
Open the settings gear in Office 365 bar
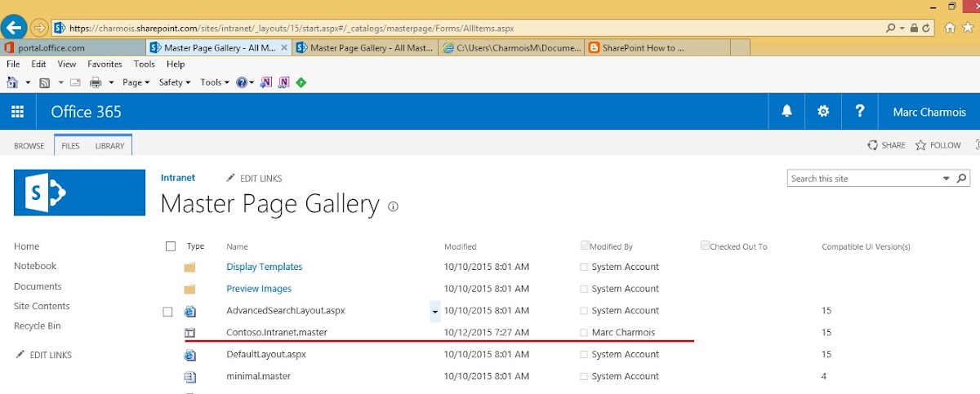[x=823, y=112]
